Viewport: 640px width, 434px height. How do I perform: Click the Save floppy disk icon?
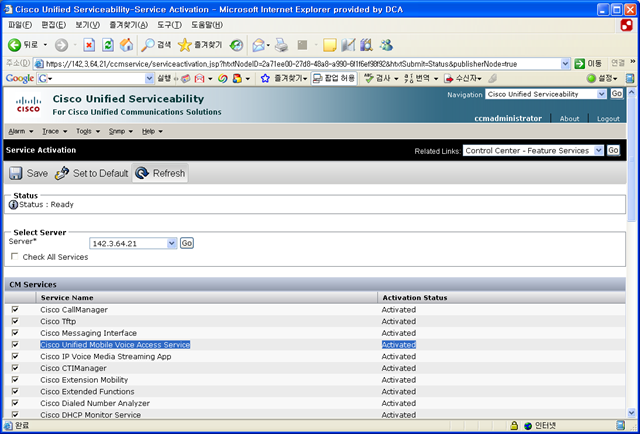pos(16,173)
